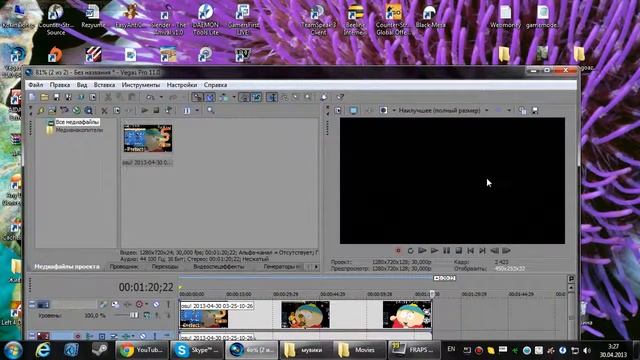Image resolution: width=640 pixels, height=360 pixels.
Task: Select Все медиафайлы in media tree
Action: coord(77,122)
